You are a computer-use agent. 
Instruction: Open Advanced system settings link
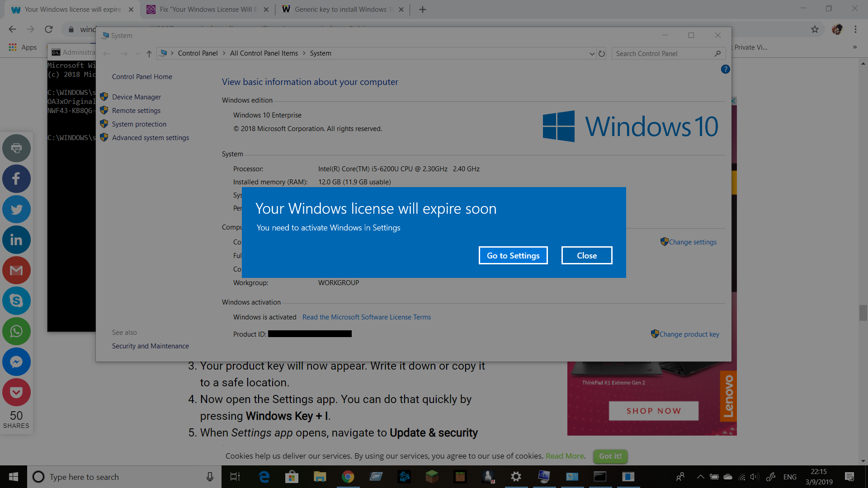tap(150, 137)
